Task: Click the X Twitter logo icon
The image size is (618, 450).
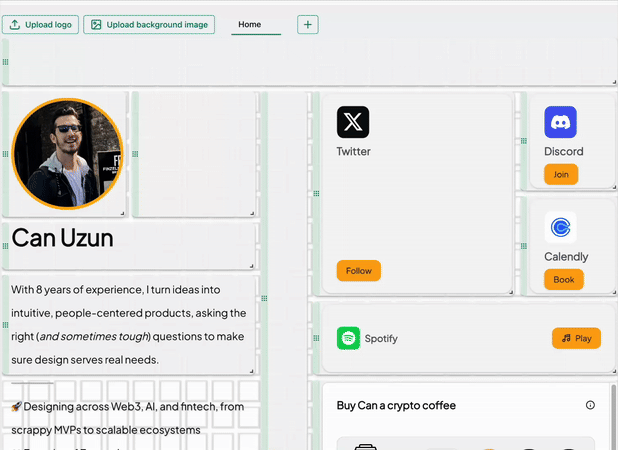Action: click(353, 122)
